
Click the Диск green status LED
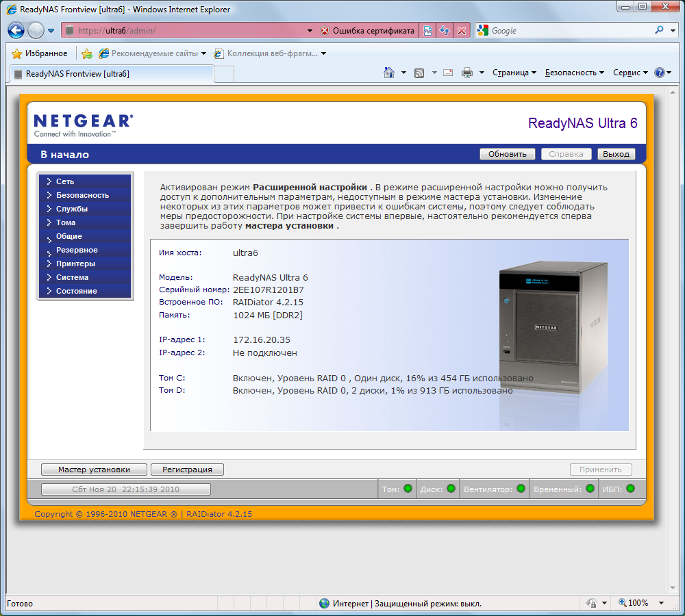coord(451,489)
